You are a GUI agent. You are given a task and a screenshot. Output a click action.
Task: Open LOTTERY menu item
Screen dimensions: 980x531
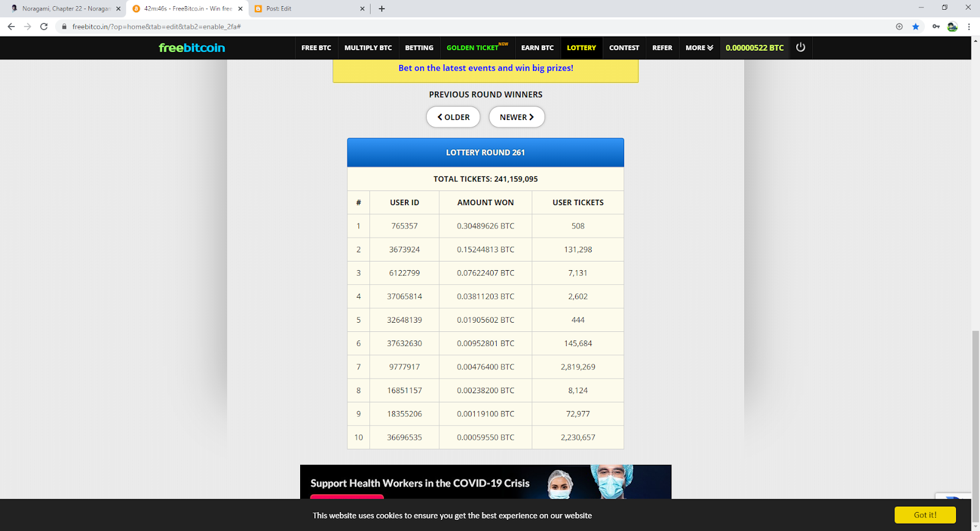point(581,48)
